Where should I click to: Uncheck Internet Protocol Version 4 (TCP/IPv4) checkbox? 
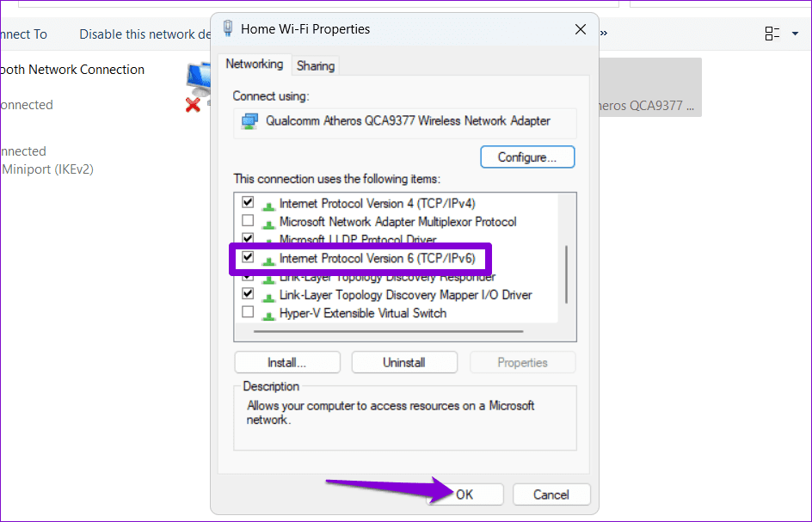pos(248,202)
